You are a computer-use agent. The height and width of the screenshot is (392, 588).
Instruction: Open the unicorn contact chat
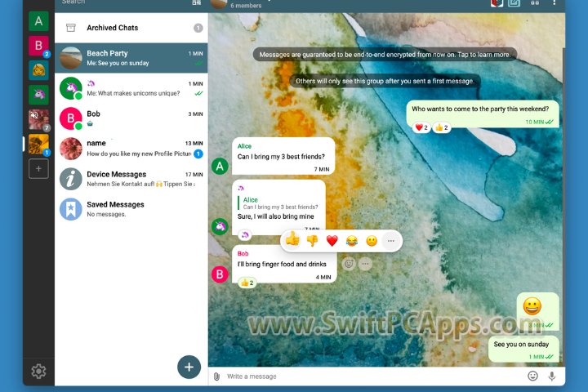pos(131,88)
